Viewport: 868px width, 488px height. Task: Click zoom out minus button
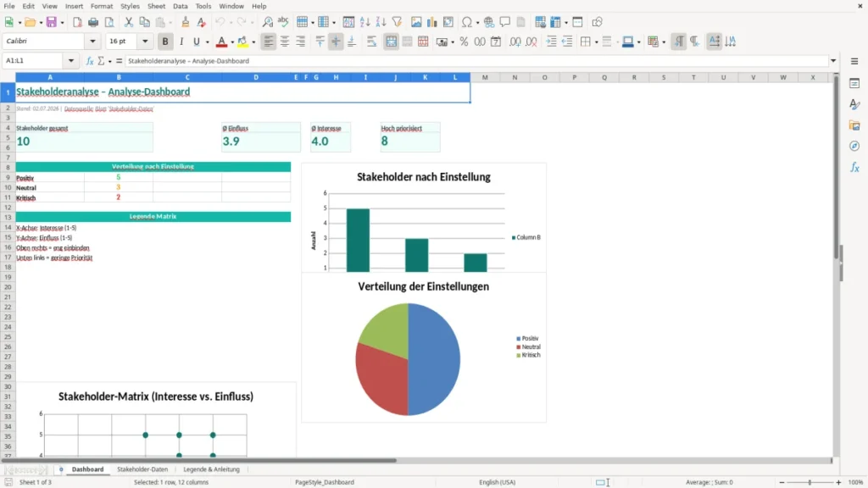pyautogui.click(x=782, y=482)
